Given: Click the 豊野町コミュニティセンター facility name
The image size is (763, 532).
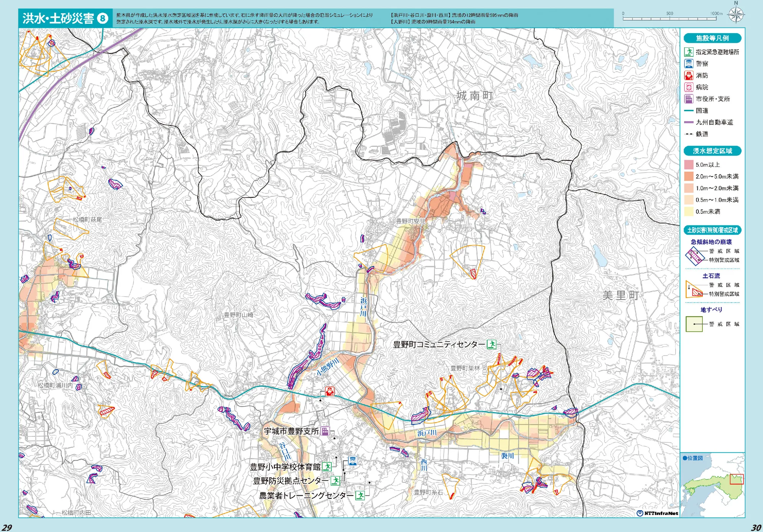Looking at the screenshot, I should tap(439, 345).
